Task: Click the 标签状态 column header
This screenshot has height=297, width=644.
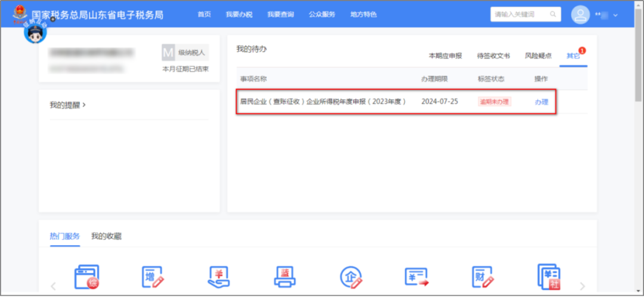Action: click(491, 79)
